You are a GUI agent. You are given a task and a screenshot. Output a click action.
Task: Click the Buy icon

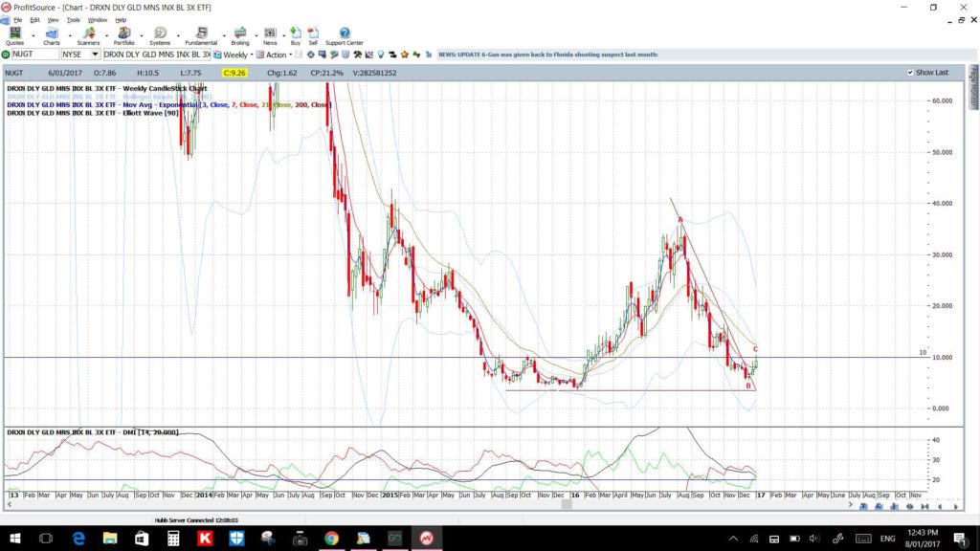[296, 35]
